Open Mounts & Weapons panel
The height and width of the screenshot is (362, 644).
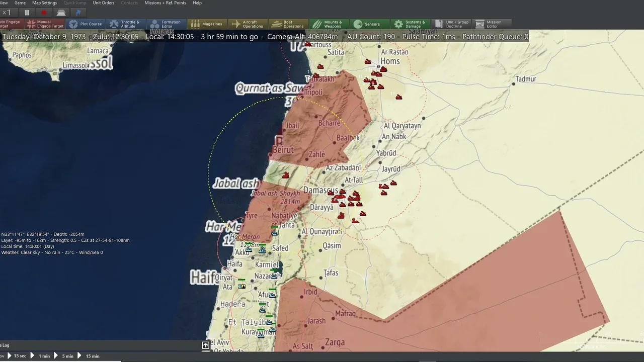329,24
